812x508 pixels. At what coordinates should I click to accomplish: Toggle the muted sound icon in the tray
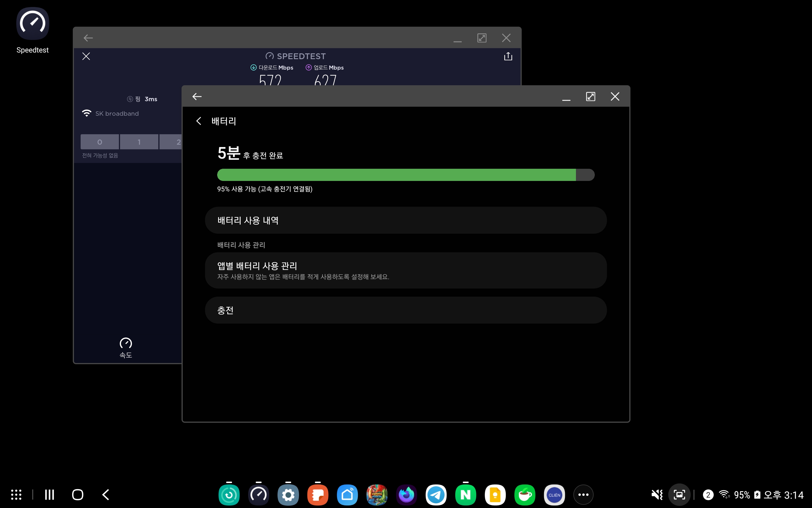(x=657, y=495)
